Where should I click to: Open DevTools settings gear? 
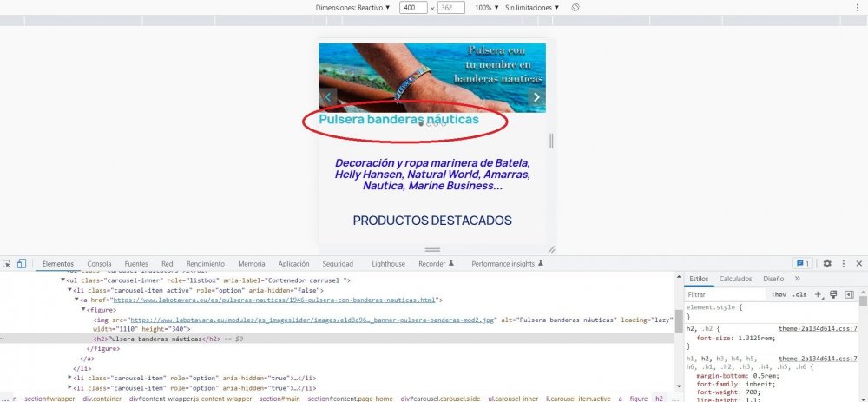coord(827,264)
